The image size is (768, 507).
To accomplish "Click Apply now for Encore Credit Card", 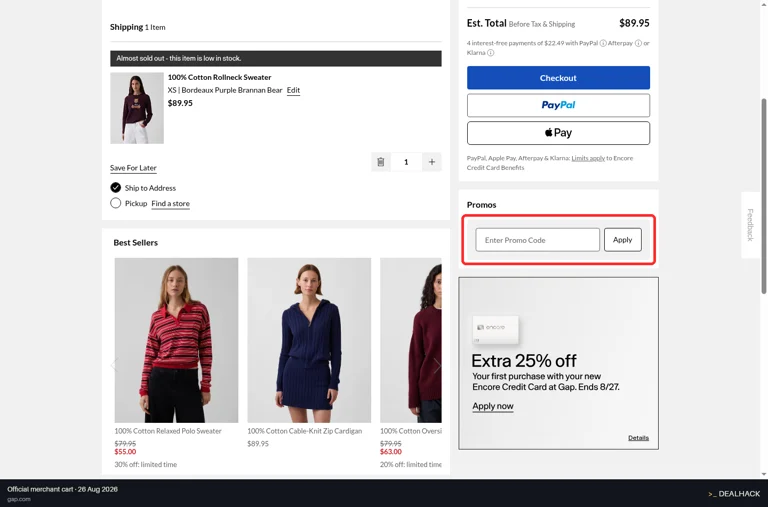I will tap(493, 406).
